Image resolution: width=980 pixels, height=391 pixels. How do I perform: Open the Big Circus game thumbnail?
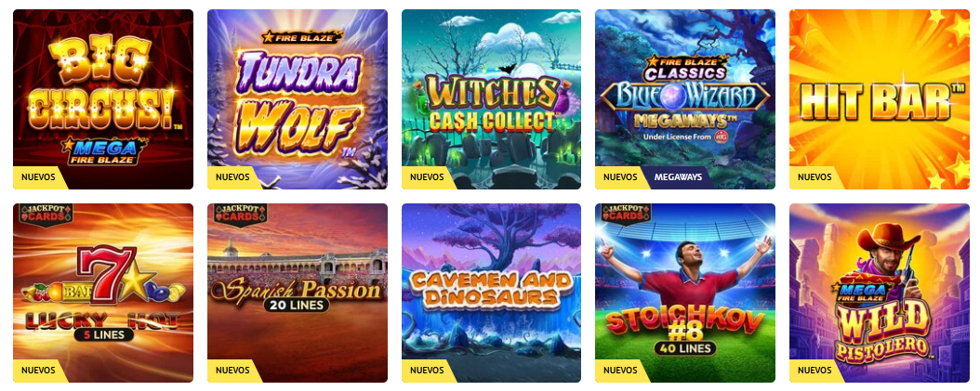point(103,99)
